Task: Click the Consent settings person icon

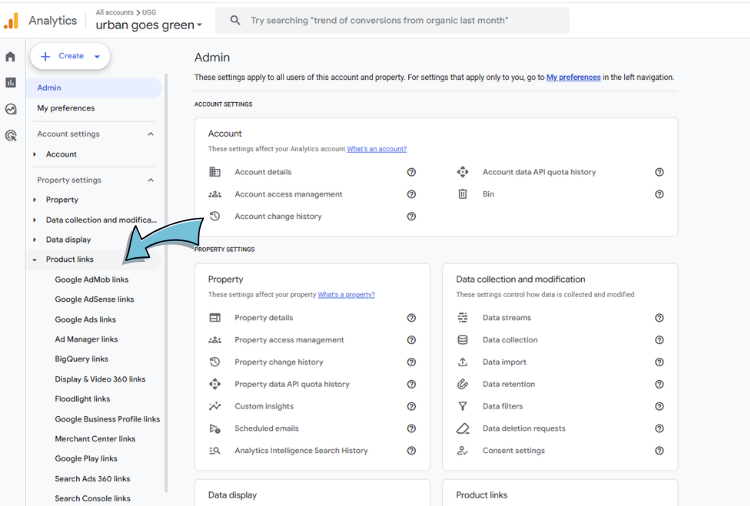Action: (463, 451)
